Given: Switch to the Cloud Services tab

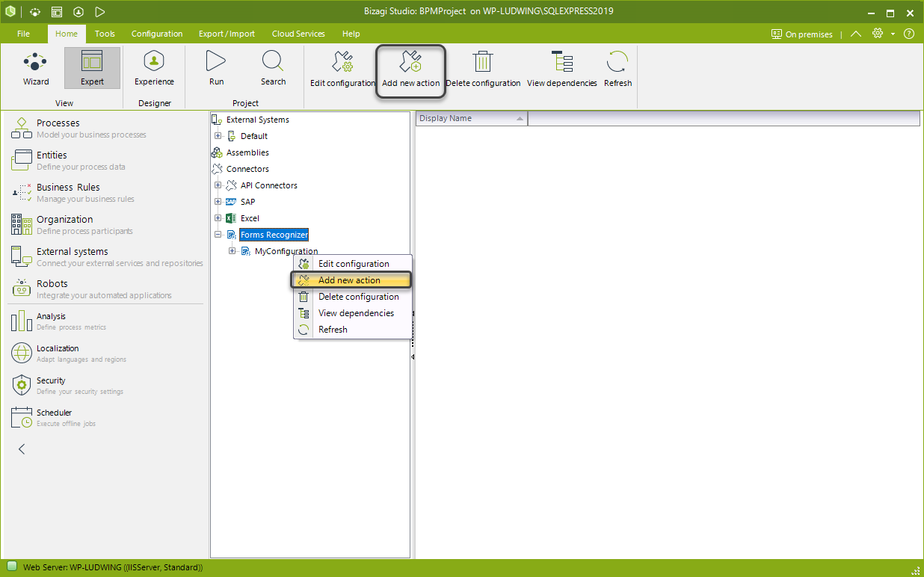Looking at the screenshot, I should point(298,34).
